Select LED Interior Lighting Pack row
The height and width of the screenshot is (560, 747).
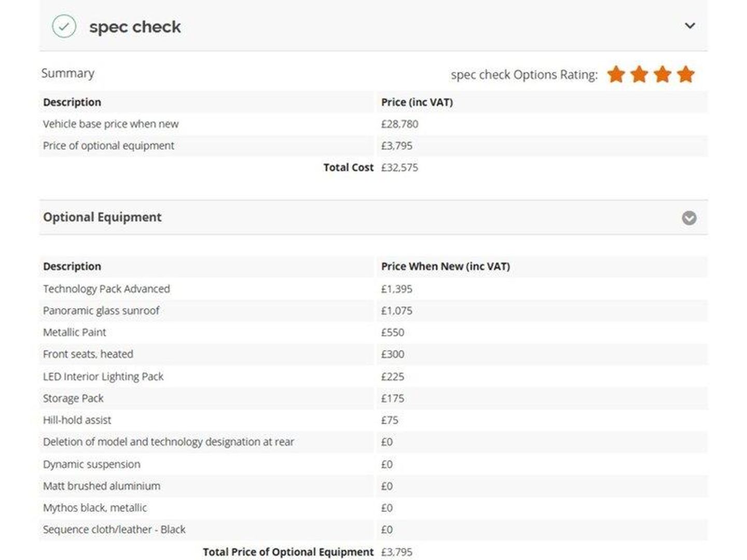click(x=374, y=376)
